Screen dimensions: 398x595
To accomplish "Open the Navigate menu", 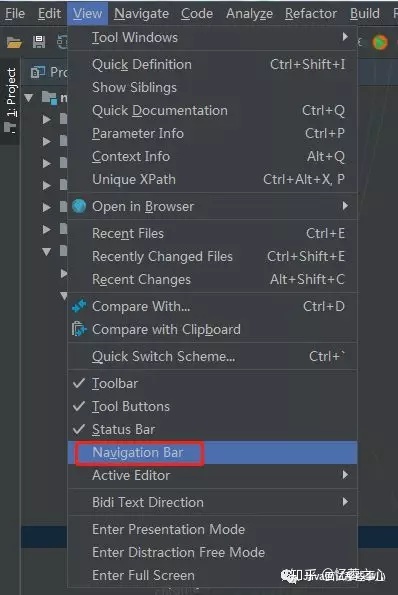I will coord(141,14).
